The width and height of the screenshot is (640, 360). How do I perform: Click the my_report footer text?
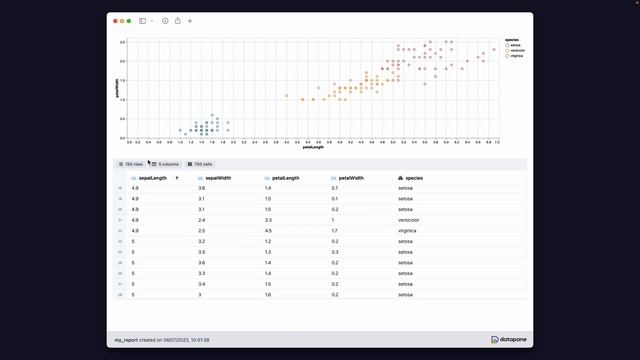[x=126, y=340]
